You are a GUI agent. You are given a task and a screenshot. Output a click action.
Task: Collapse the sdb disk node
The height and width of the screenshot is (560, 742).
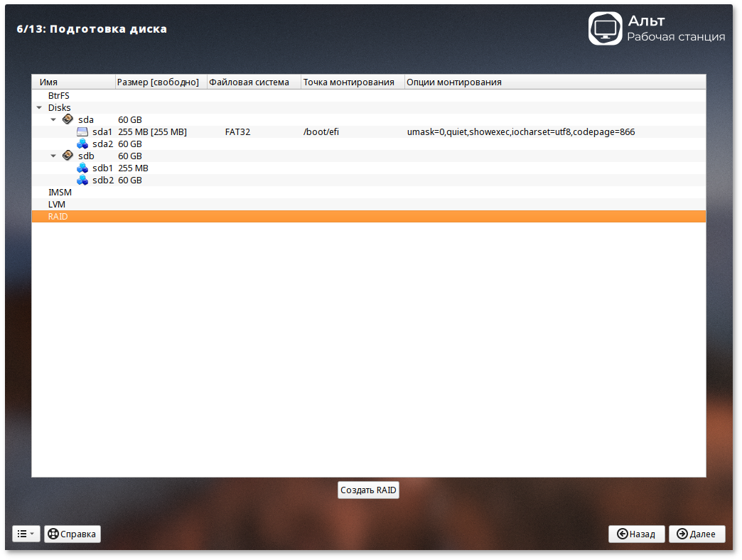pyautogui.click(x=53, y=156)
